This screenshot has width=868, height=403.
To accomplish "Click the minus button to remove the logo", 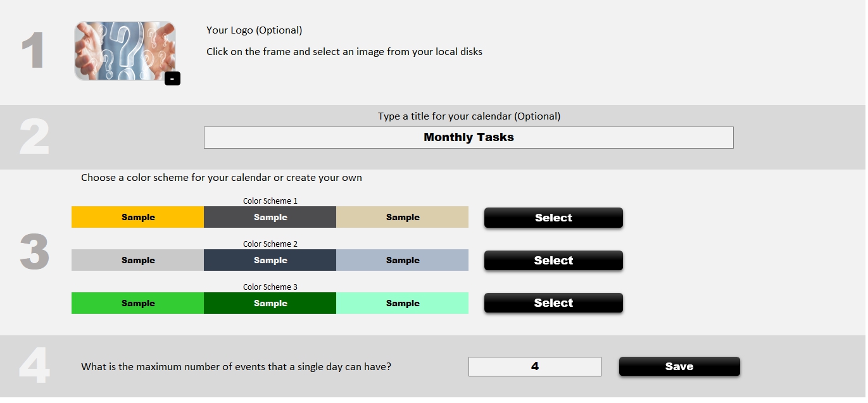I will [x=172, y=78].
